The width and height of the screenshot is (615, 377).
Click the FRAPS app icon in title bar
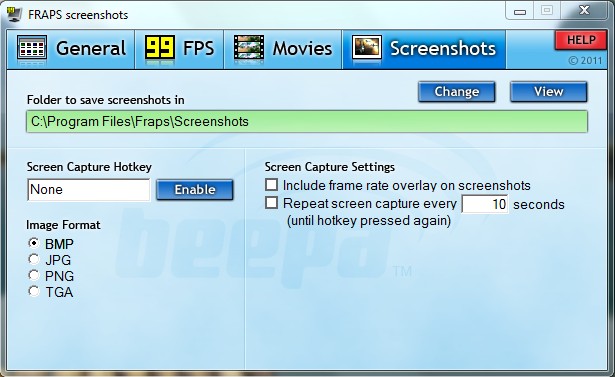[x=14, y=14]
